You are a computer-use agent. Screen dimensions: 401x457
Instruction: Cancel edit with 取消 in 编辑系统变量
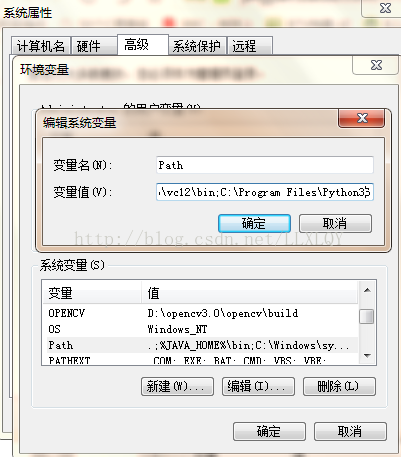click(335, 223)
